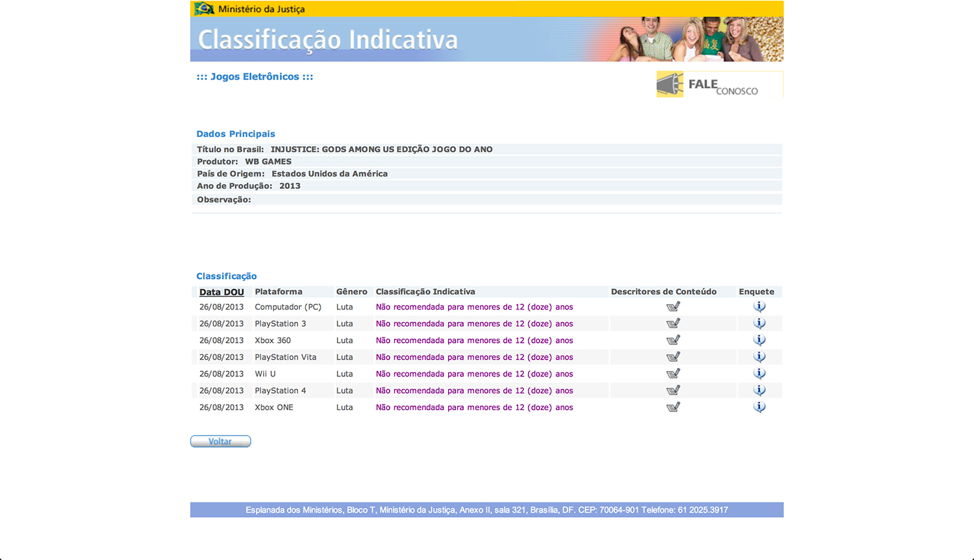
Task: Open content descriptors for Xbox 360 row
Action: [x=673, y=340]
